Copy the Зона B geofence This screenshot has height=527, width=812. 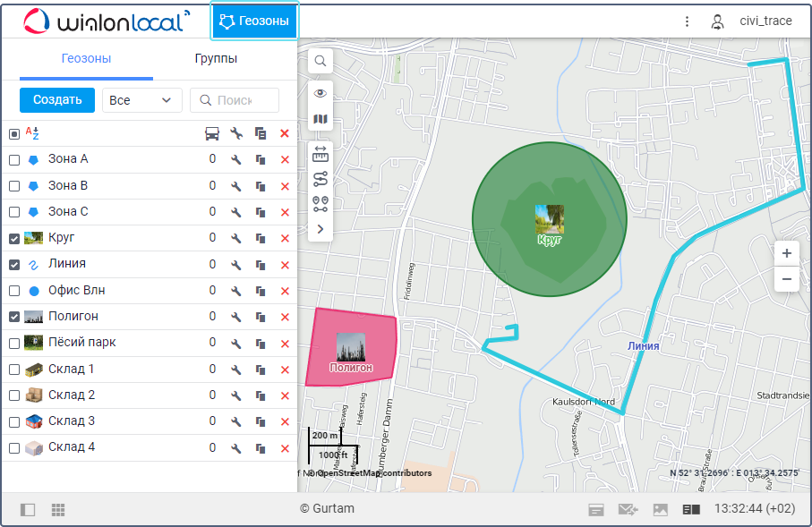tap(261, 186)
